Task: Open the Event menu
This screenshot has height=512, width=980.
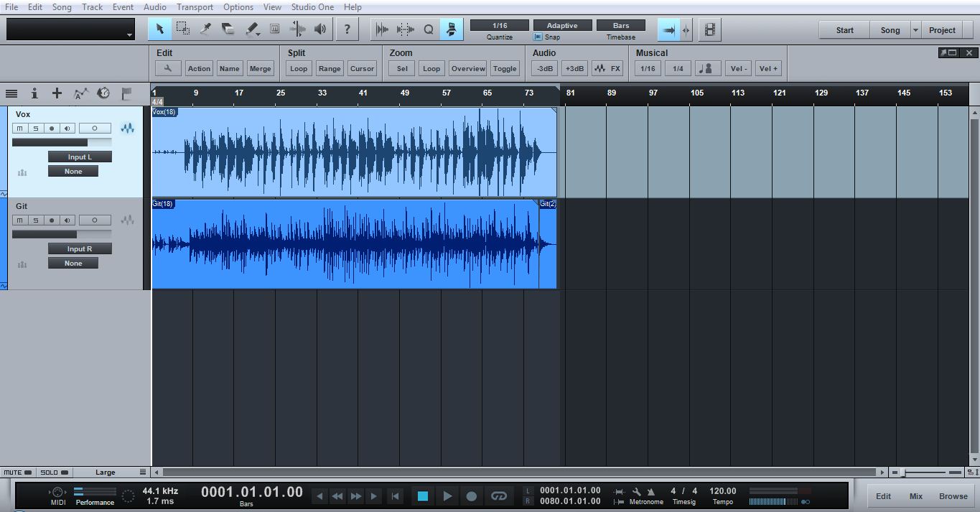Action: tap(123, 7)
